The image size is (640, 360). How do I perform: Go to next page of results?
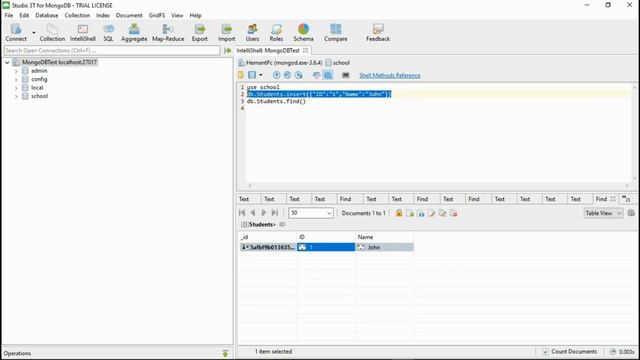click(264, 213)
